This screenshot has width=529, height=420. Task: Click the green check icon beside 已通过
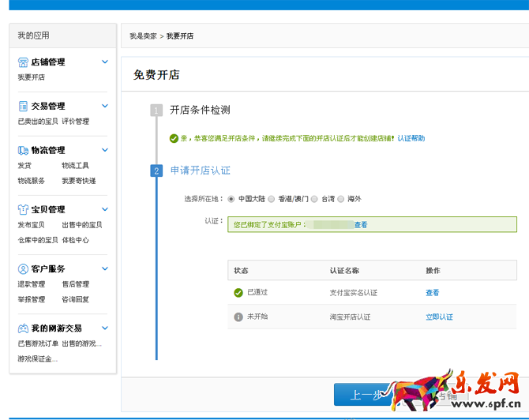pyautogui.click(x=238, y=292)
